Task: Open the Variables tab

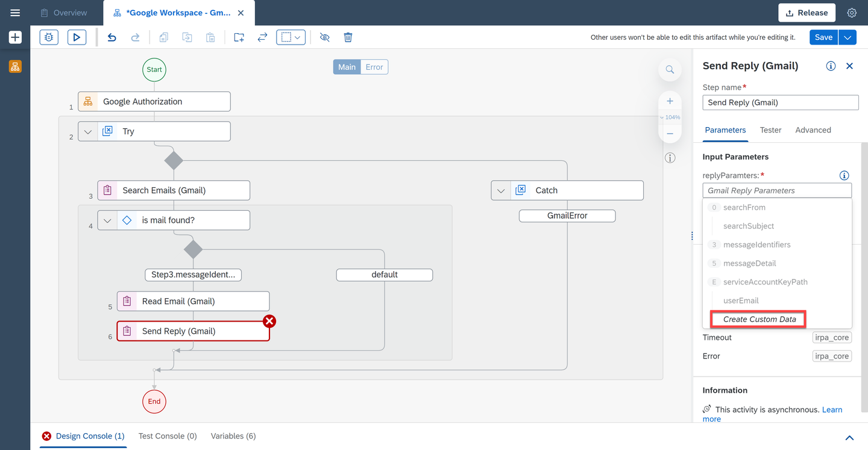Action: (233, 436)
